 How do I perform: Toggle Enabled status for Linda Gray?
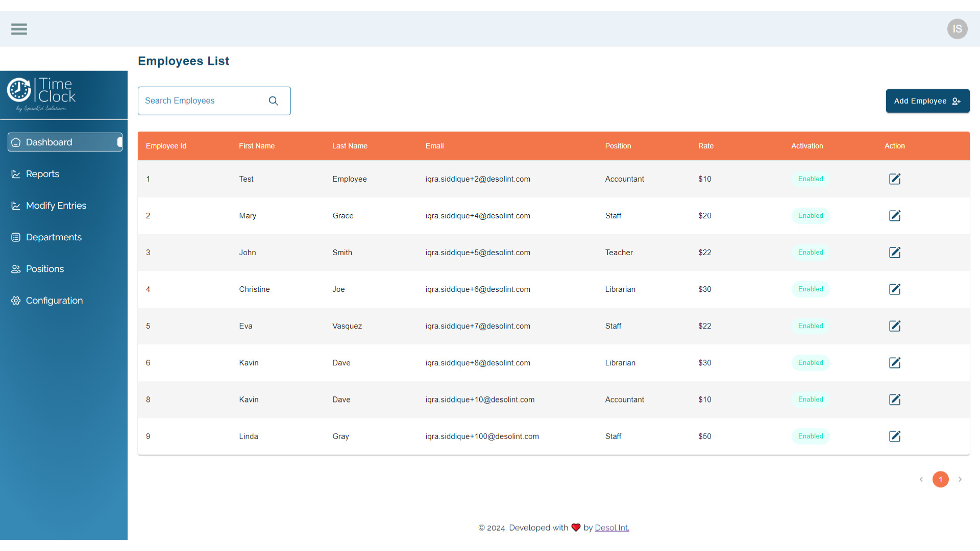click(811, 436)
